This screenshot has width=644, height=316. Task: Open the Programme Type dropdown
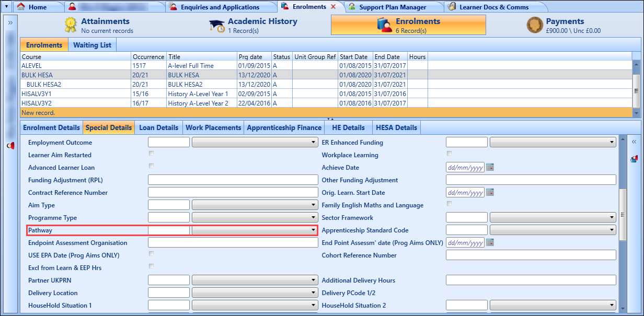(255, 217)
